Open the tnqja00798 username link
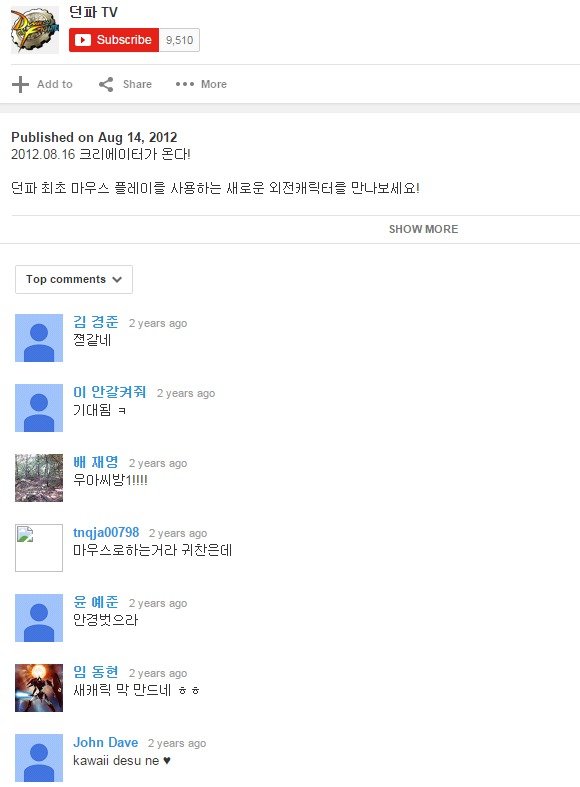Viewport: 580px width, 787px height. tap(106, 533)
